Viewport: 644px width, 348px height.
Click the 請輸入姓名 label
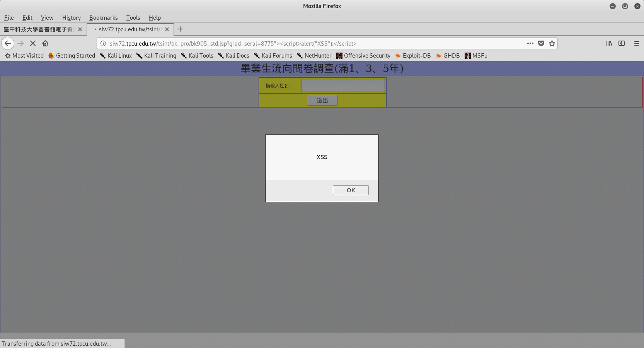click(279, 86)
